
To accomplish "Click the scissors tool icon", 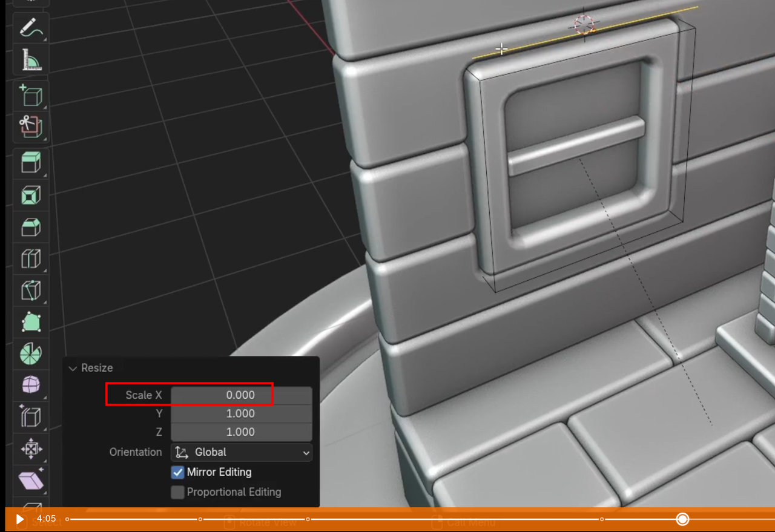I will click(30, 127).
